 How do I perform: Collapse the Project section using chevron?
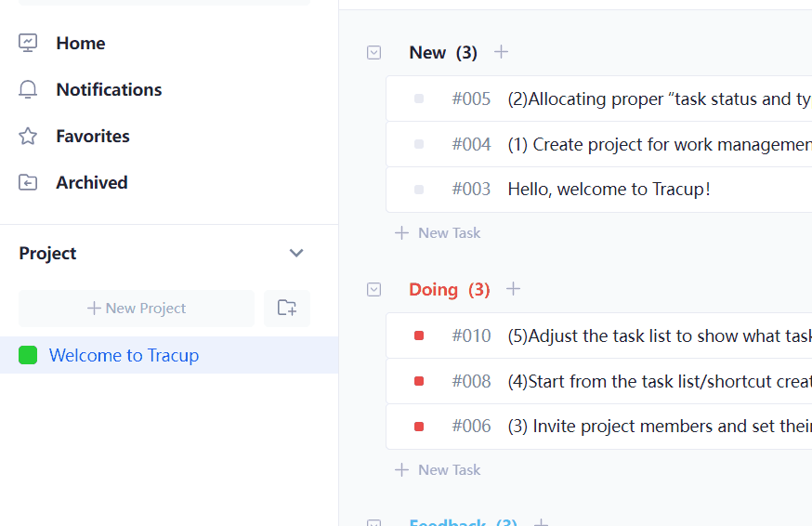coord(296,253)
